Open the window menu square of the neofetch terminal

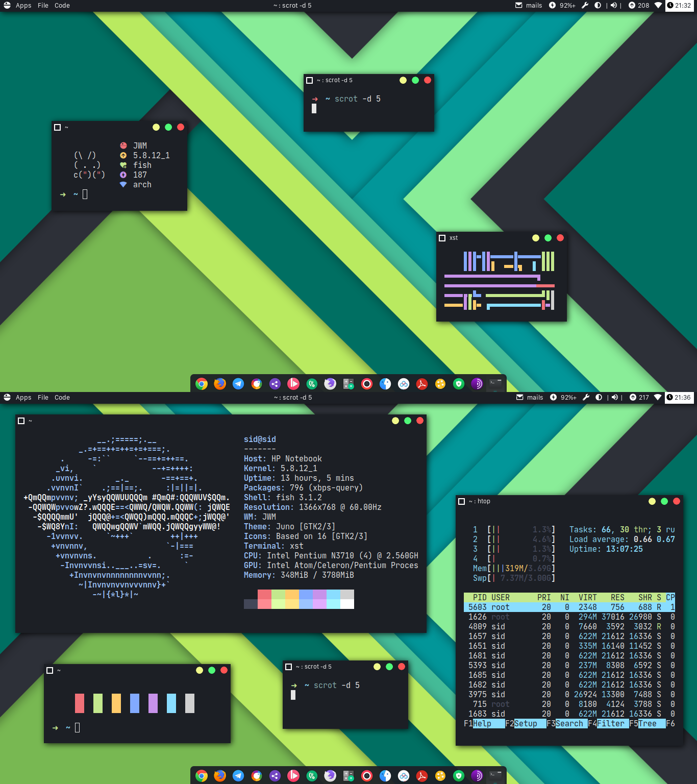click(21, 421)
